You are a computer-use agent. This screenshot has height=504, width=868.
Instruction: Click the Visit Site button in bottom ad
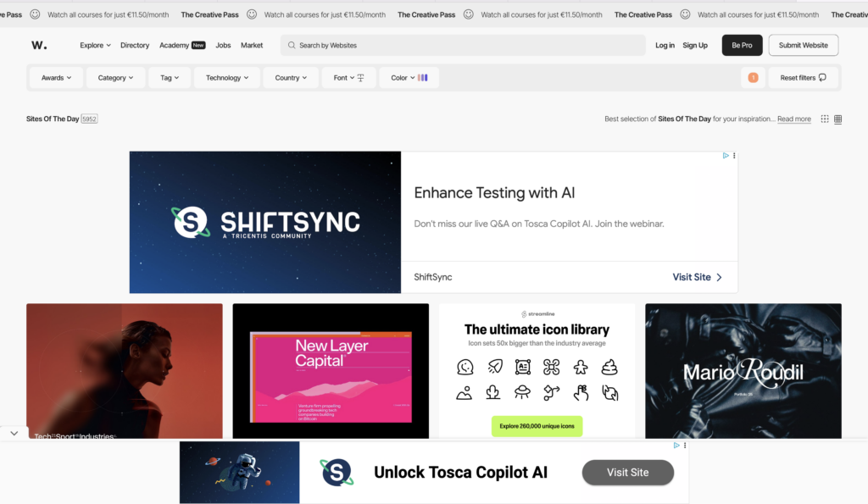(628, 473)
